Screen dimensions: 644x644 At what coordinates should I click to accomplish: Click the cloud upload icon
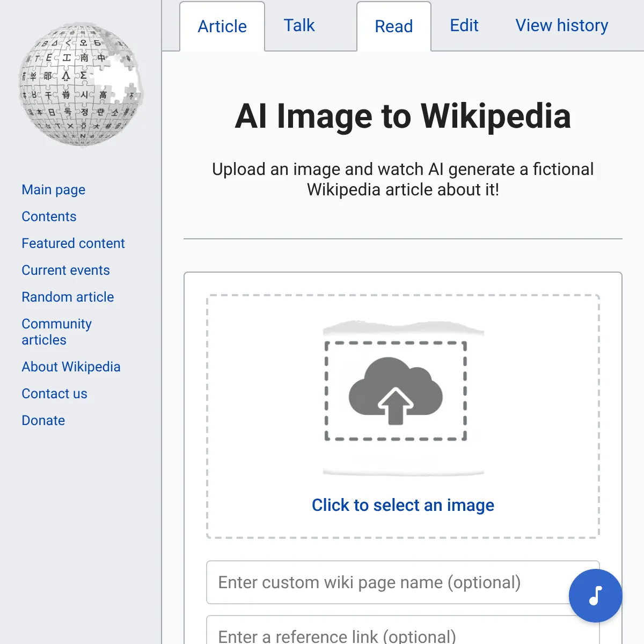coord(396,391)
